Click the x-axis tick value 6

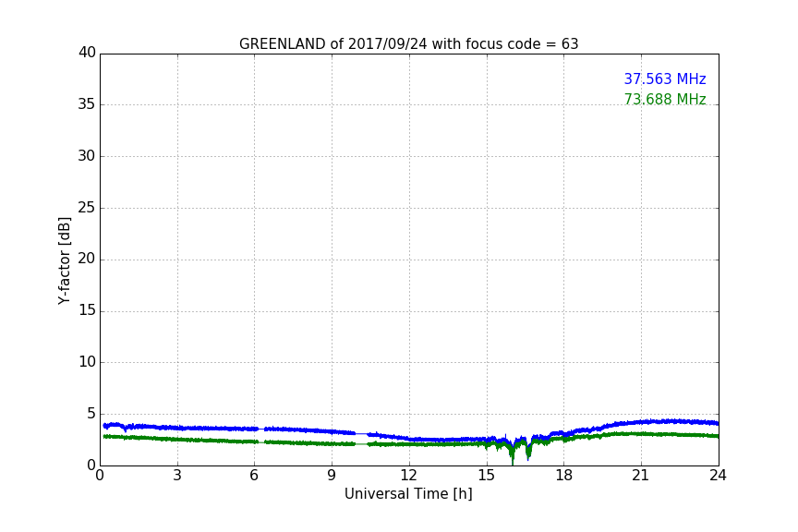[x=254, y=476]
